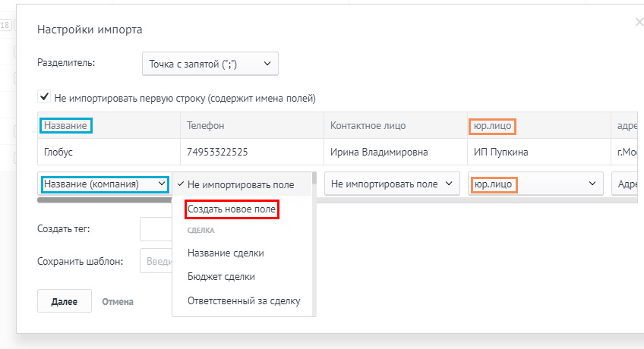Screen dimensions: 644x349
Task: Focus the Сохранить шаблон text field
Action: pos(156,261)
